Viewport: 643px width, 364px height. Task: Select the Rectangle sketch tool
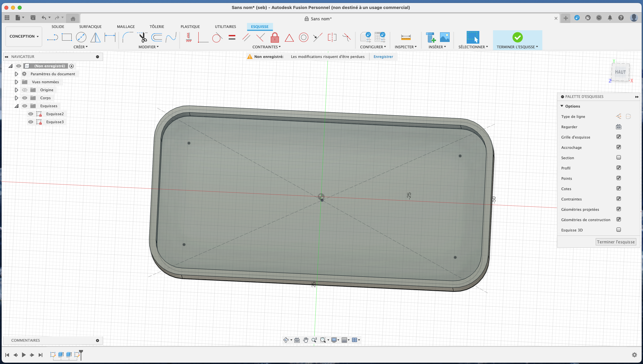tap(67, 37)
